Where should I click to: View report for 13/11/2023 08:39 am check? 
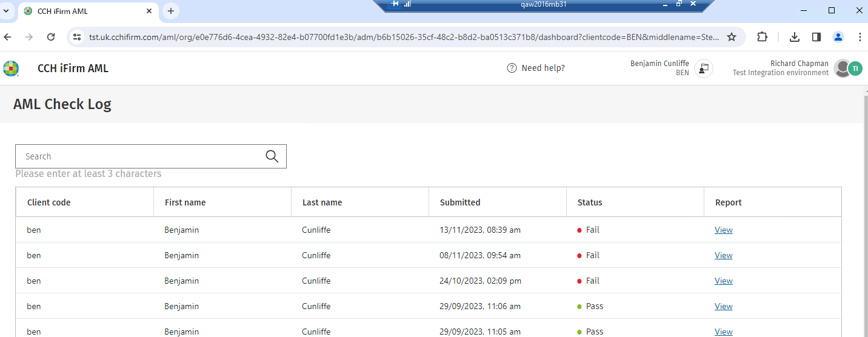click(x=723, y=230)
